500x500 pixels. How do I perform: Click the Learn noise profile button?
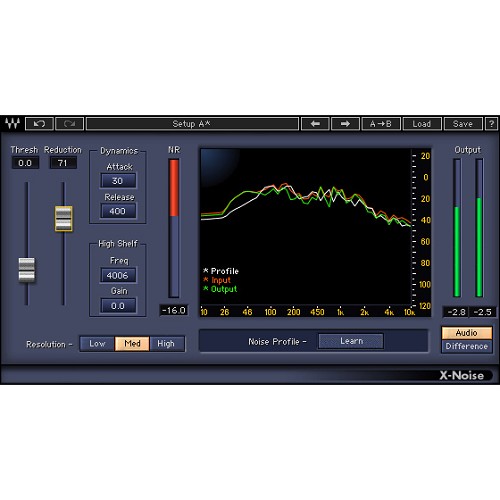pos(351,341)
